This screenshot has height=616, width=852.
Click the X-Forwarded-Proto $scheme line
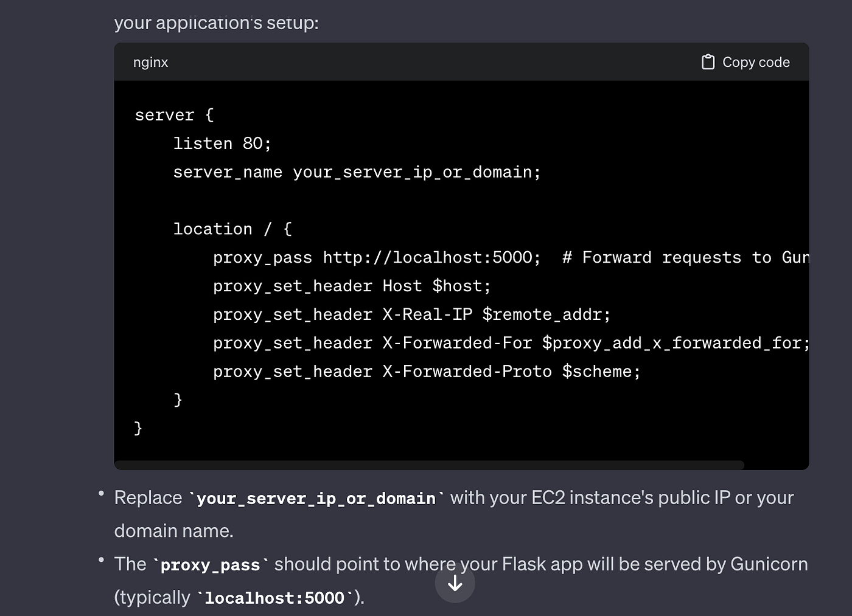pos(427,372)
